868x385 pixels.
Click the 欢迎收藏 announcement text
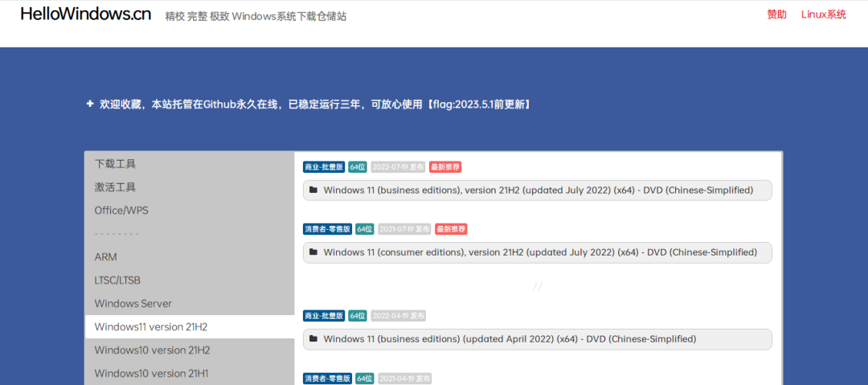pos(316,104)
